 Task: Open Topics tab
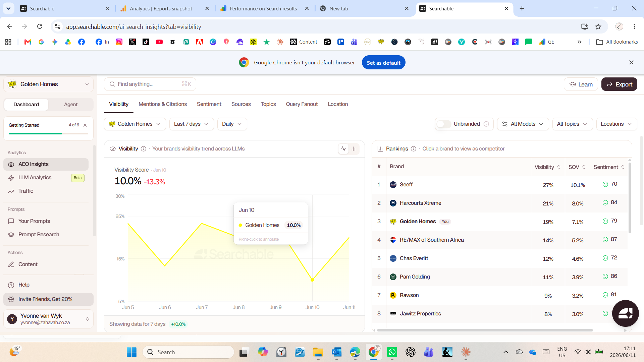pyautogui.click(x=268, y=104)
